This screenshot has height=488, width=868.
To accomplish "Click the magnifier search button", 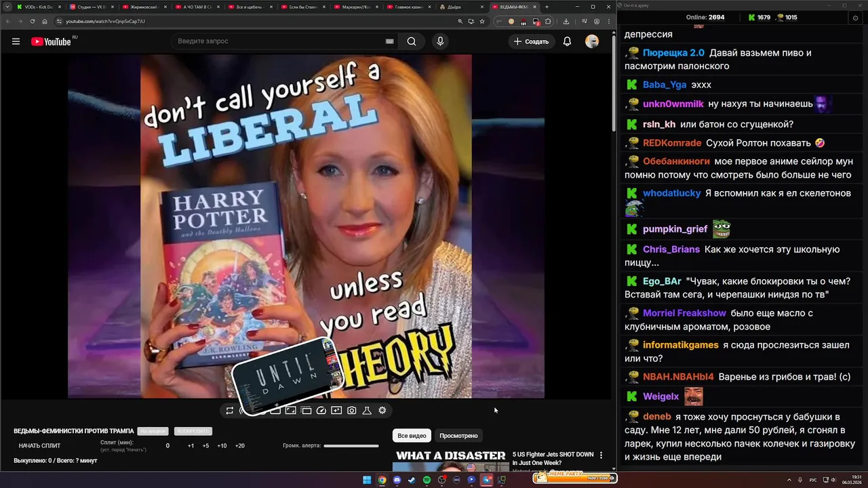I will (412, 41).
